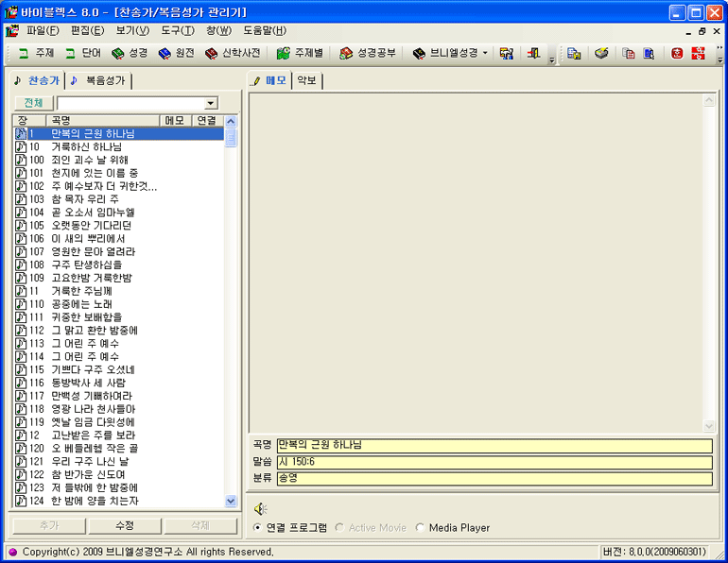Click the app icon in the menu bar
The height and width of the screenshot is (563, 728).
point(11,31)
